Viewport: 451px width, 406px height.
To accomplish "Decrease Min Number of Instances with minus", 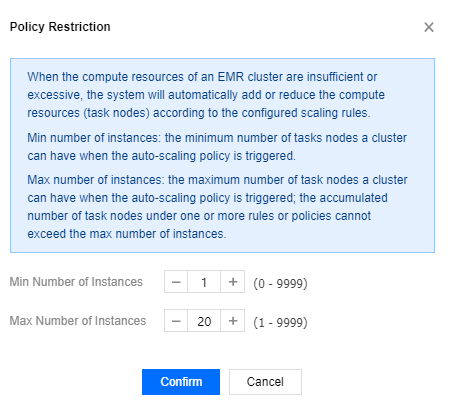I will coord(176,282).
